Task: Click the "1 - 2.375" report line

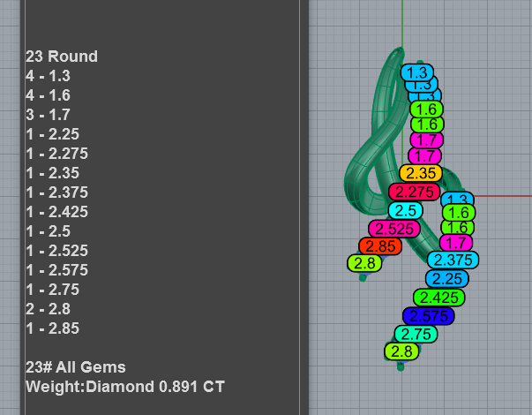Action: [x=56, y=192]
